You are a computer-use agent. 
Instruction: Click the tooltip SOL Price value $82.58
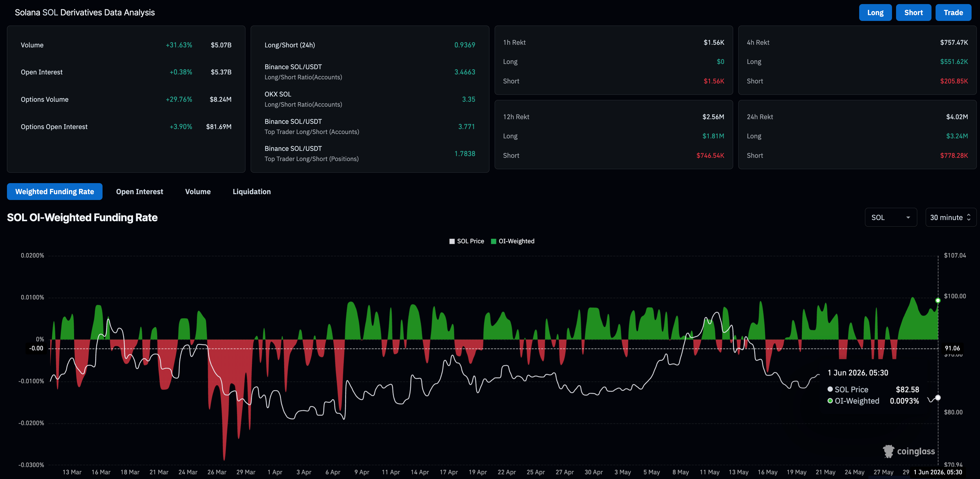(907, 389)
